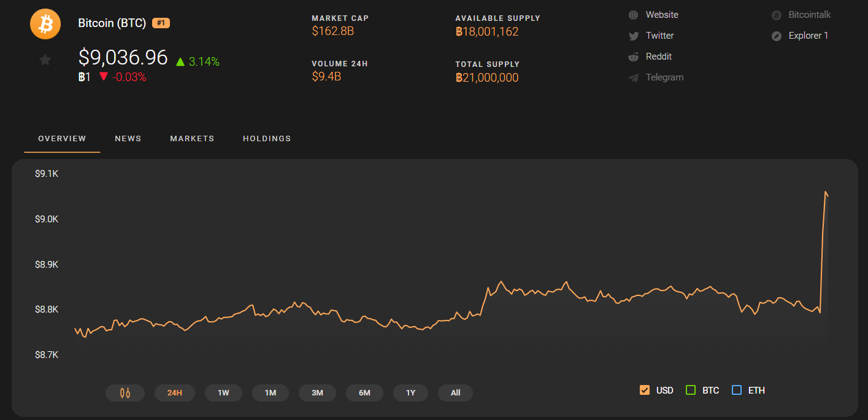The image size is (868, 420).
Task: Click the Telegram paper plane icon
Action: coord(634,77)
